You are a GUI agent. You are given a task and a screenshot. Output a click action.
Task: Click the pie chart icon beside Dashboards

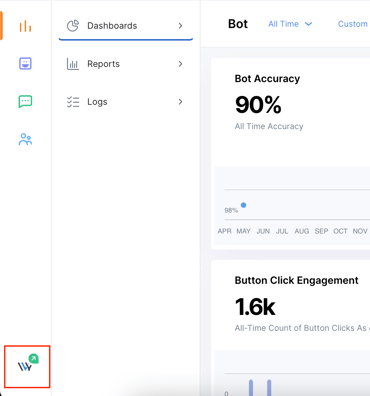tap(73, 26)
